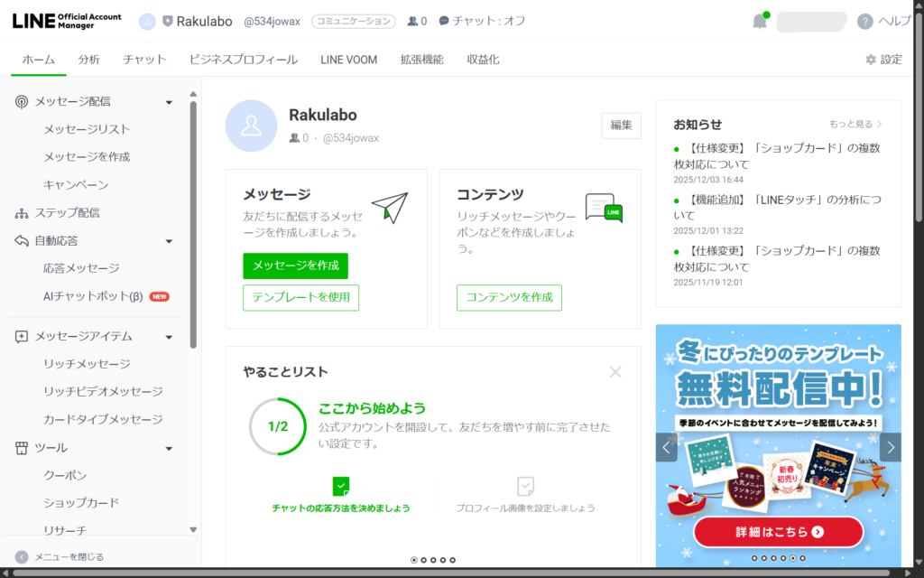Click the paper plane message icon

point(389,208)
